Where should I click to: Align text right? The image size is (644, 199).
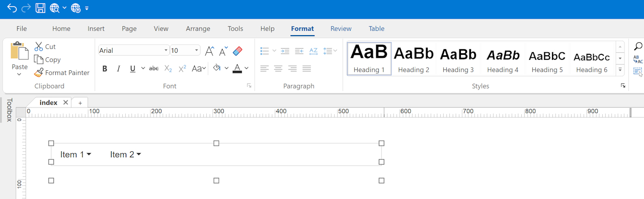pyautogui.click(x=293, y=69)
